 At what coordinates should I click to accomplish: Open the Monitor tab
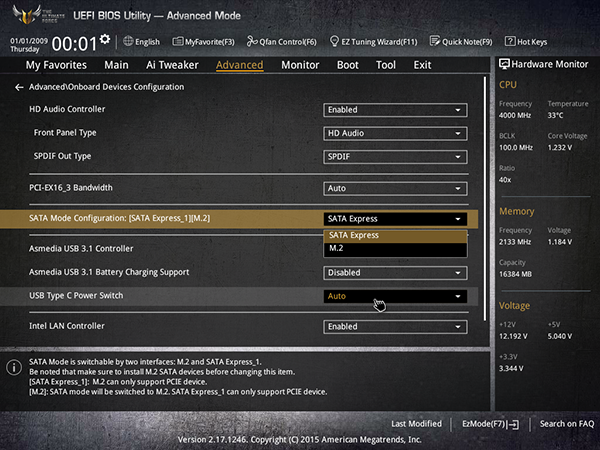(300, 65)
